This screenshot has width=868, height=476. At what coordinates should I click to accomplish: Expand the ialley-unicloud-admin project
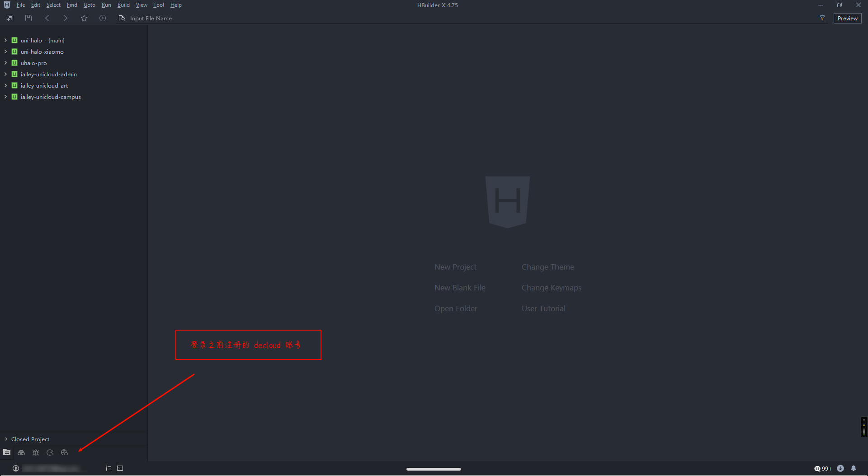click(x=5, y=74)
